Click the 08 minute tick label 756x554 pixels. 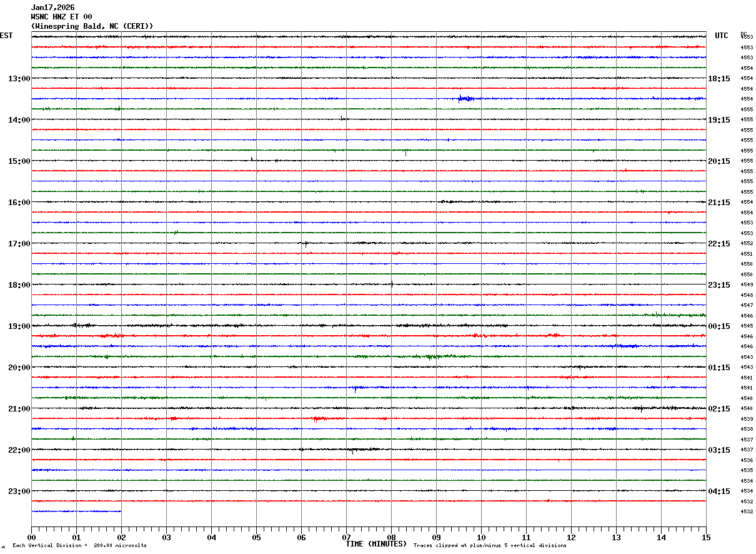(x=391, y=538)
